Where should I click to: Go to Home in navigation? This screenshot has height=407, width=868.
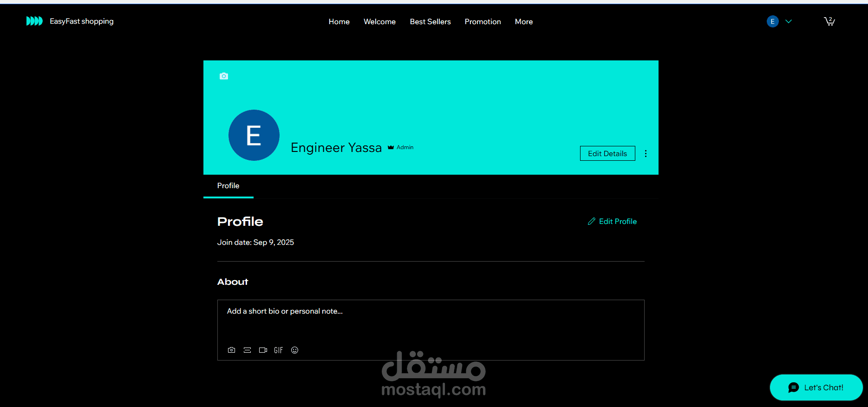tap(339, 21)
